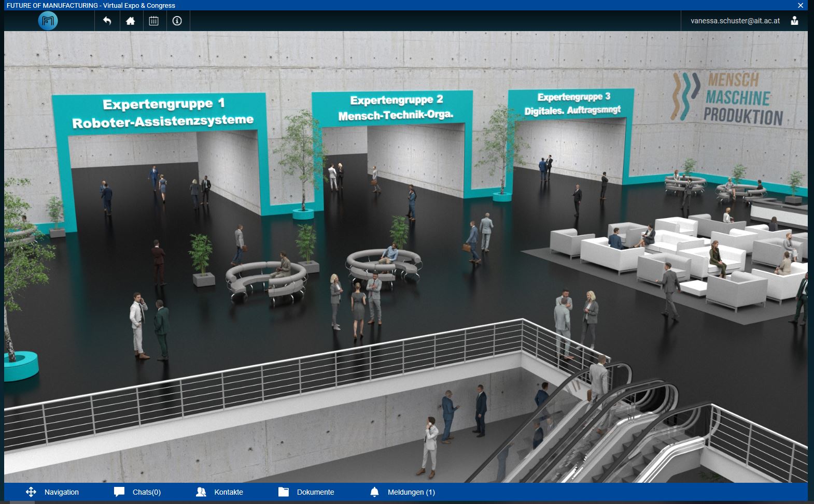
Task: Click the Meldungen bell icon
Action: coord(374,492)
